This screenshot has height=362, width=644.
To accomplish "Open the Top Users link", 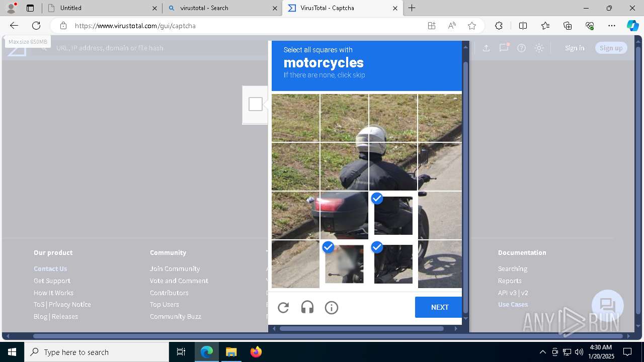I will click(x=165, y=304).
